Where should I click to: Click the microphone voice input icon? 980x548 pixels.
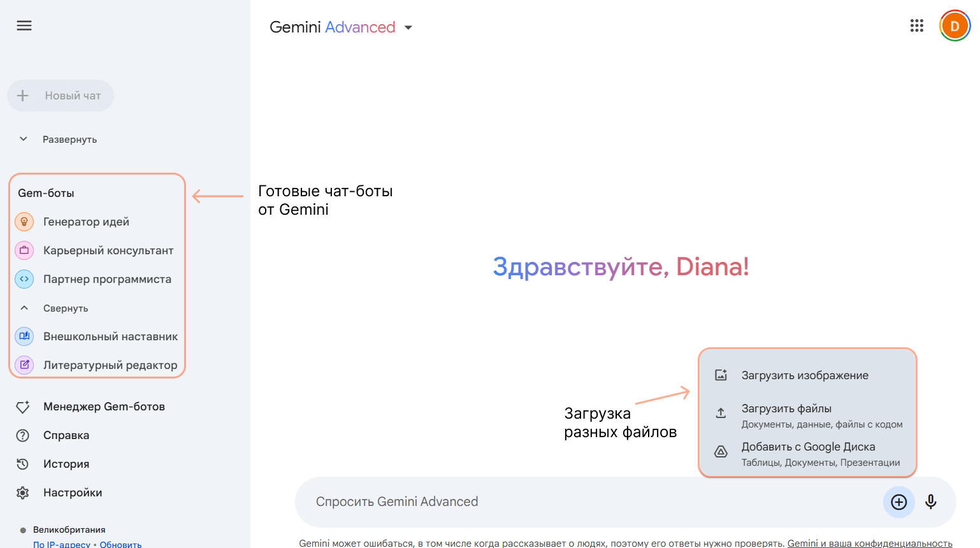930,502
